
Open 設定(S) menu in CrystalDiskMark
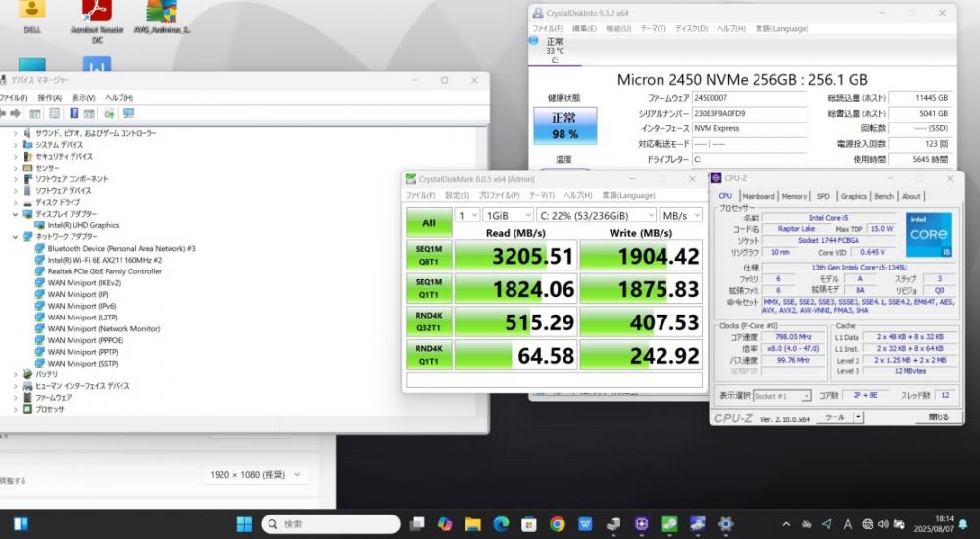click(457, 196)
